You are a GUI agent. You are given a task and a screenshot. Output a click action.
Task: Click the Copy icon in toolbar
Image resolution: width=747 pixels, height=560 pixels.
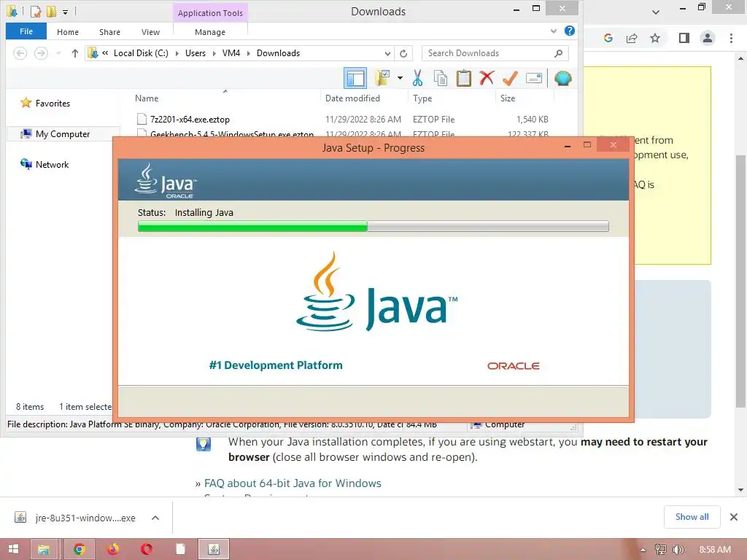(440, 78)
